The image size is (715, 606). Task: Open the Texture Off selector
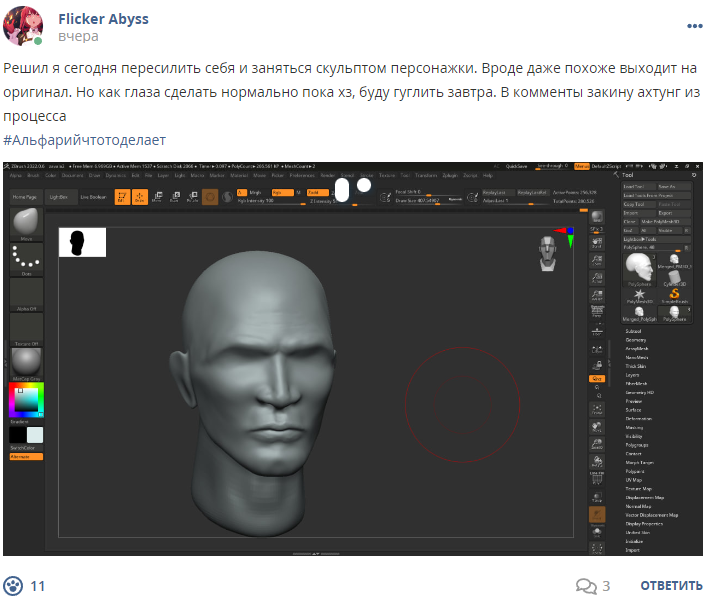tap(26, 329)
